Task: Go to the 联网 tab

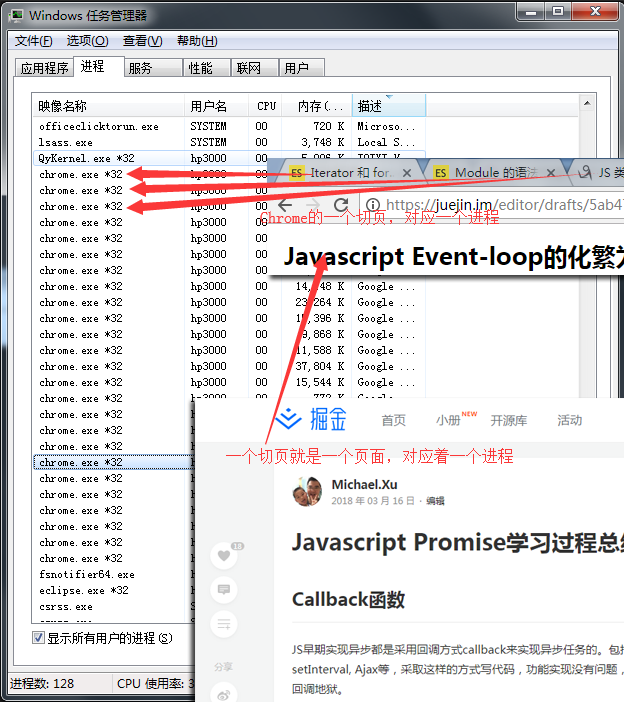Action: 254,68
